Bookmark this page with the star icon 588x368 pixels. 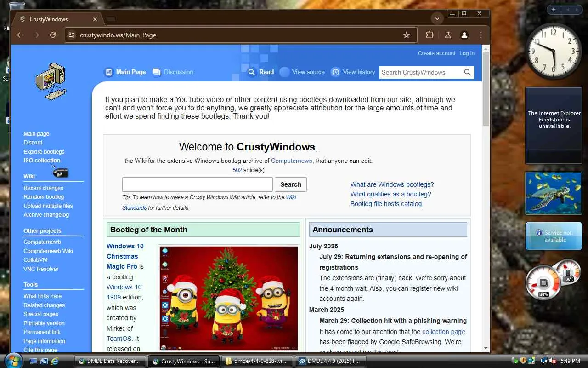(x=407, y=35)
